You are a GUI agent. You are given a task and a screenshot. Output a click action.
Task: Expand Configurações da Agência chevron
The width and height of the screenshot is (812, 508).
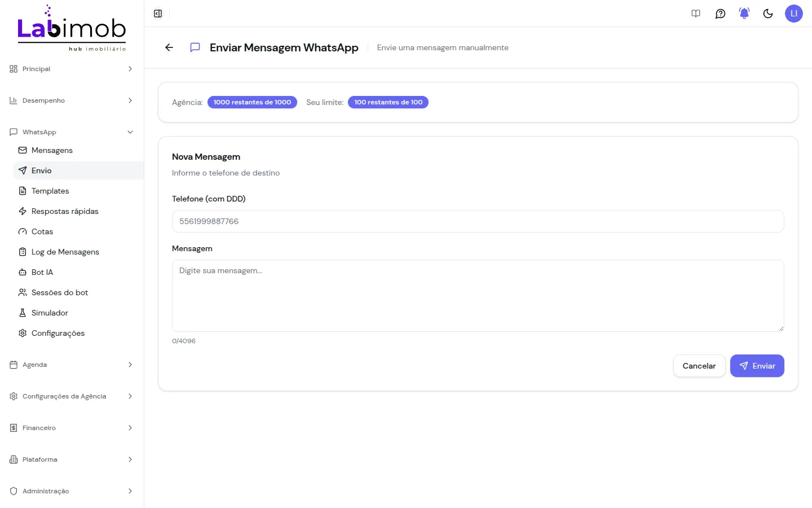pos(130,396)
